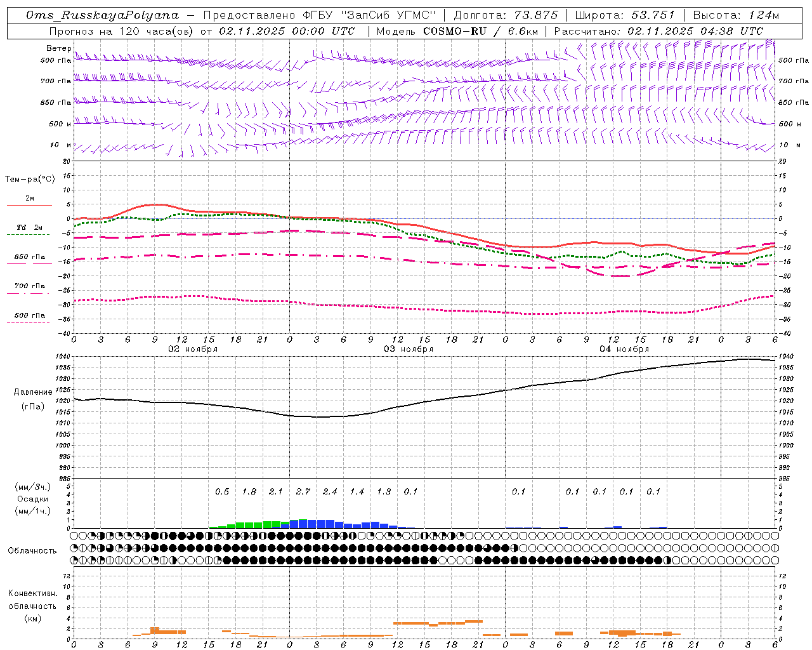The image size is (812, 650).
Task: Click the 'Осадки' precipitation label
Action: pyautogui.click(x=33, y=499)
